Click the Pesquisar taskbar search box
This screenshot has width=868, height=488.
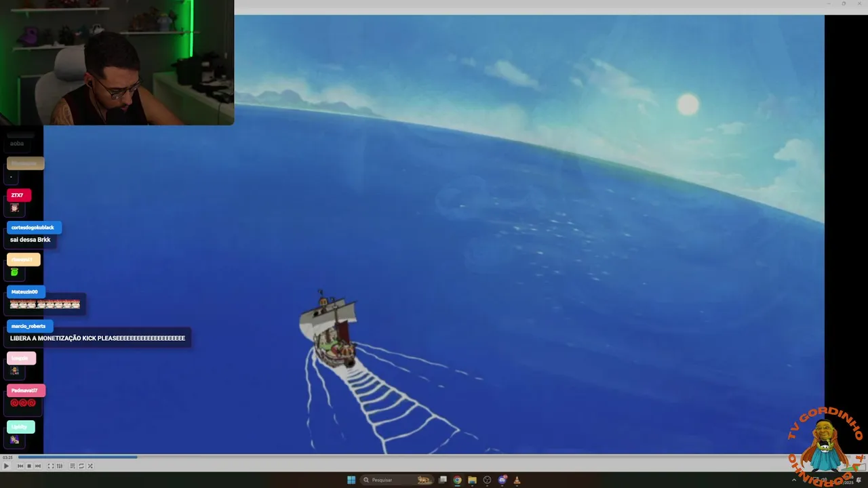click(397, 480)
